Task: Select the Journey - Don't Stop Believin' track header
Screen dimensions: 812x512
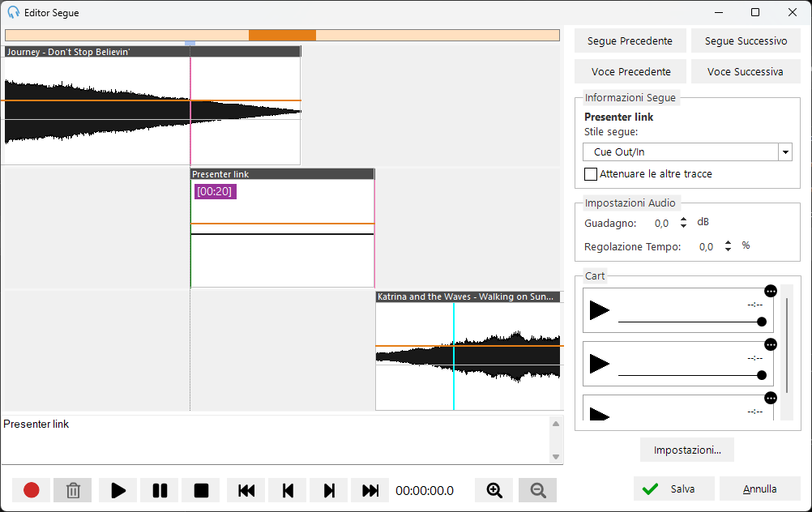Action: coord(153,52)
